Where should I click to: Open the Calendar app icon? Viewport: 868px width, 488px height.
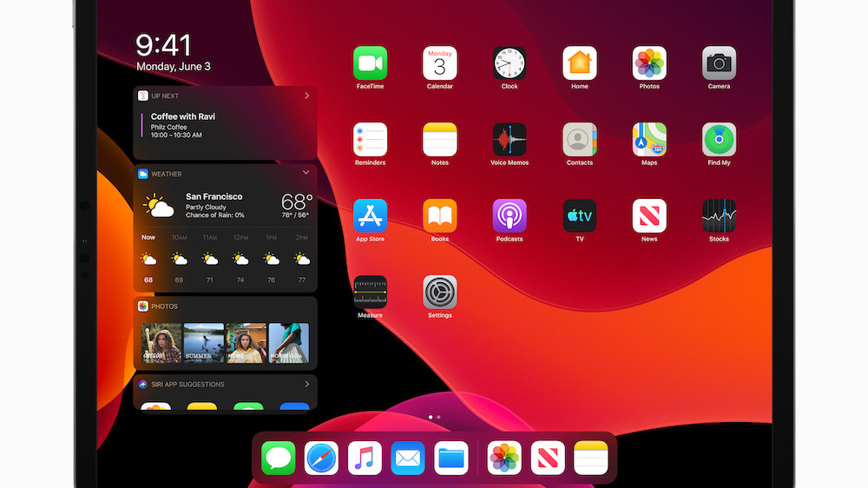point(439,63)
